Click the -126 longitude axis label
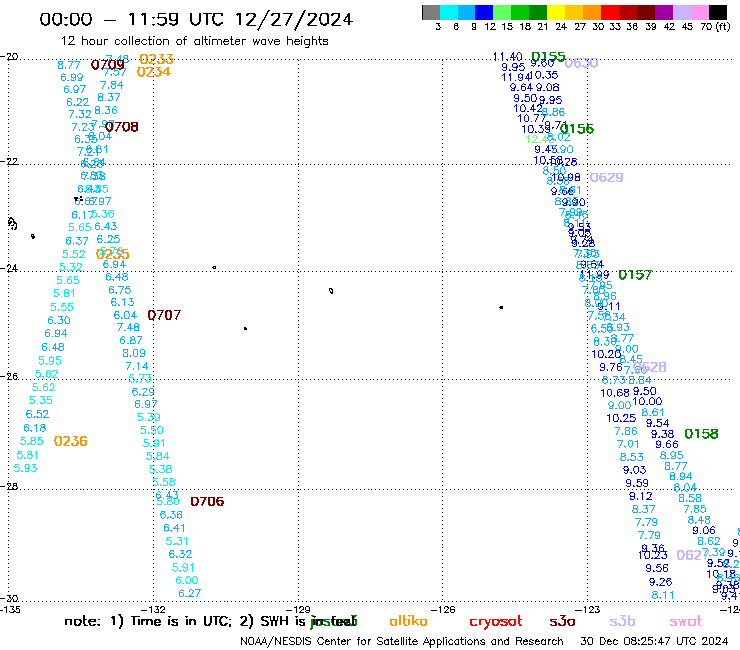Image resolution: width=740 pixels, height=650 pixels. tap(443, 609)
